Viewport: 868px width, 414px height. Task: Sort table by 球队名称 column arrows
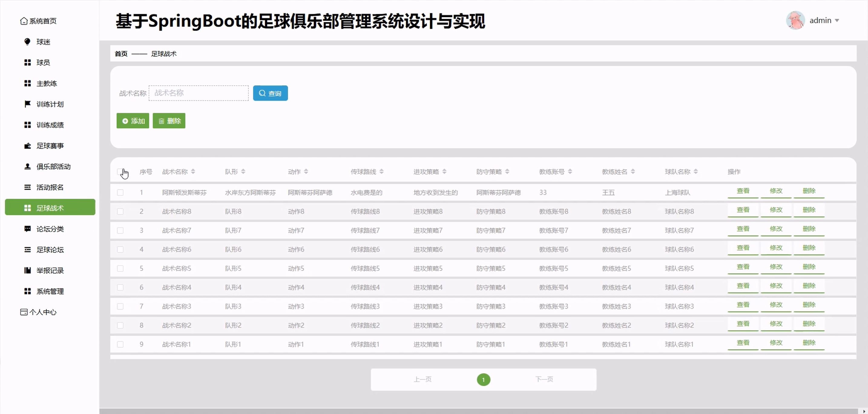(696, 172)
